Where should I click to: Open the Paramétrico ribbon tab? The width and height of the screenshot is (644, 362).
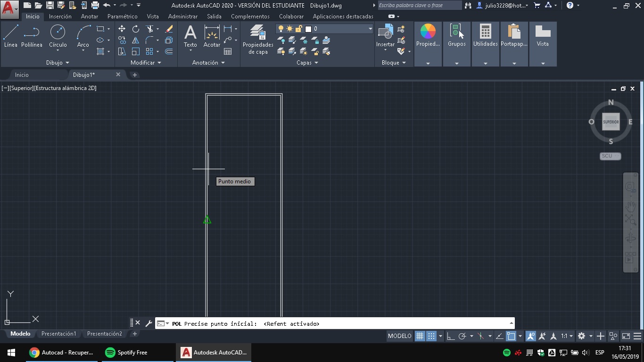click(x=123, y=16)
